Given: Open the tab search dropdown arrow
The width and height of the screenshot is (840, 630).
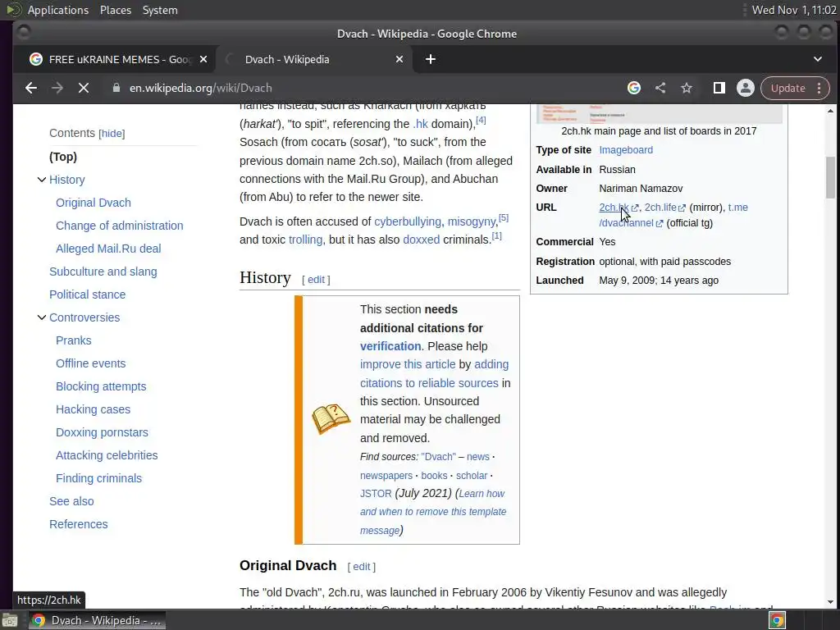Looking at the screenshot, I should [x=818, y=59].
